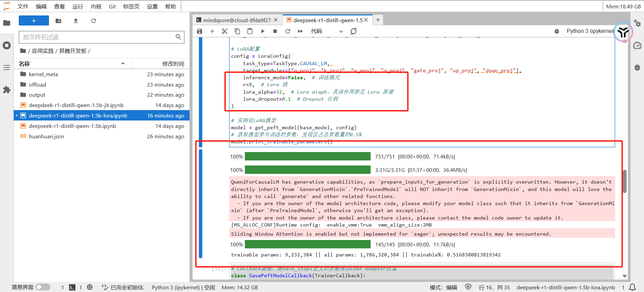644x292 pixels.
Task: Refresh the file browser list
Action: [94, 21]
